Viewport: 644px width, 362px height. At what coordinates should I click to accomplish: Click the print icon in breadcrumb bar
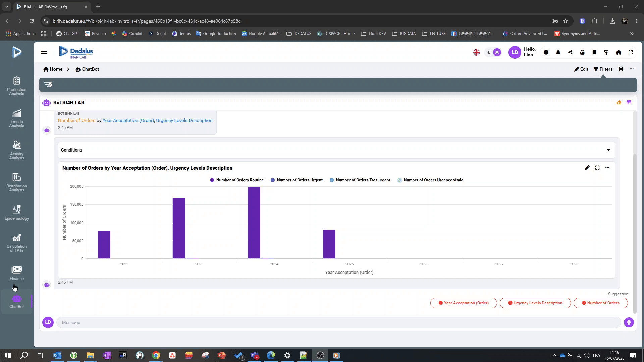click(x=621, y=69)
